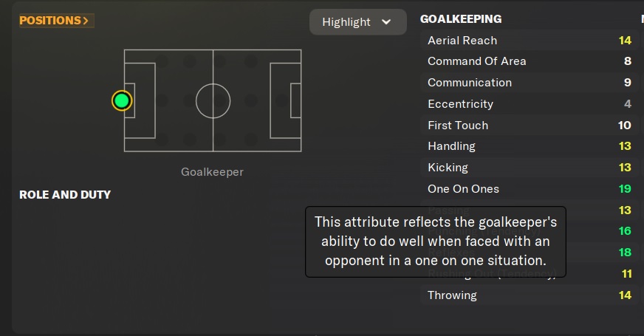Click the Role and Duty heading

65,195
